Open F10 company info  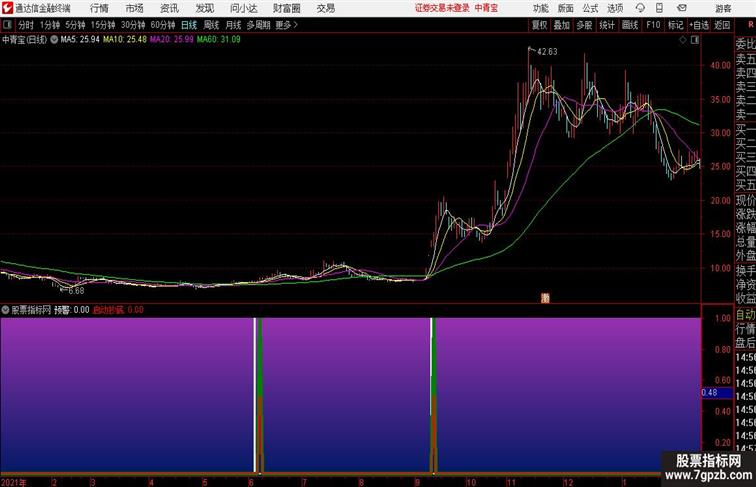(653, 25)
